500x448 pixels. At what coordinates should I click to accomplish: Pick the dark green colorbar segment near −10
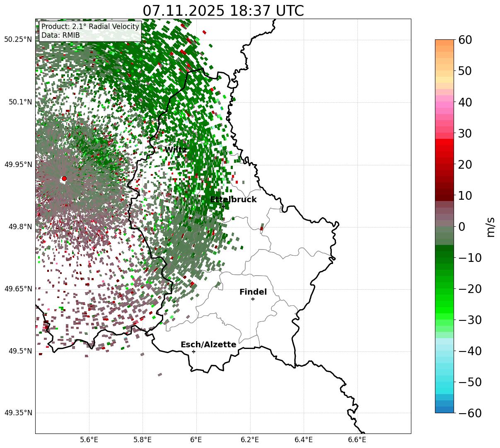pos(444,254)
